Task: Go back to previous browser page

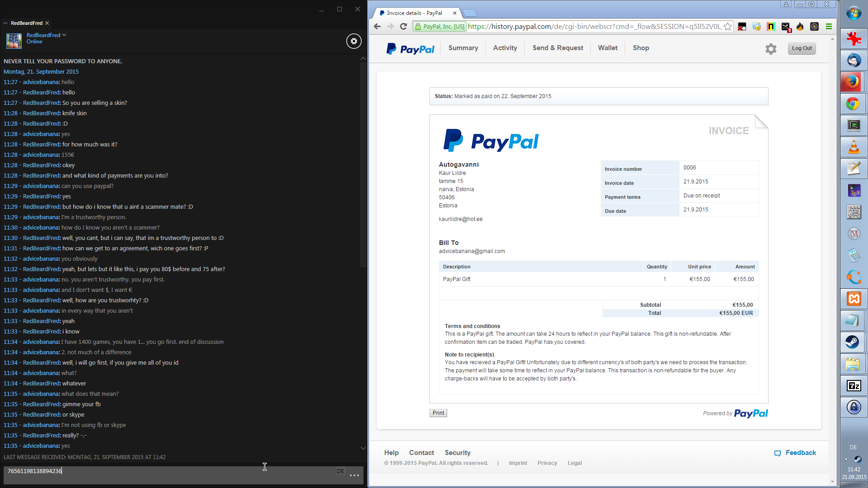Action: point(377,27)
